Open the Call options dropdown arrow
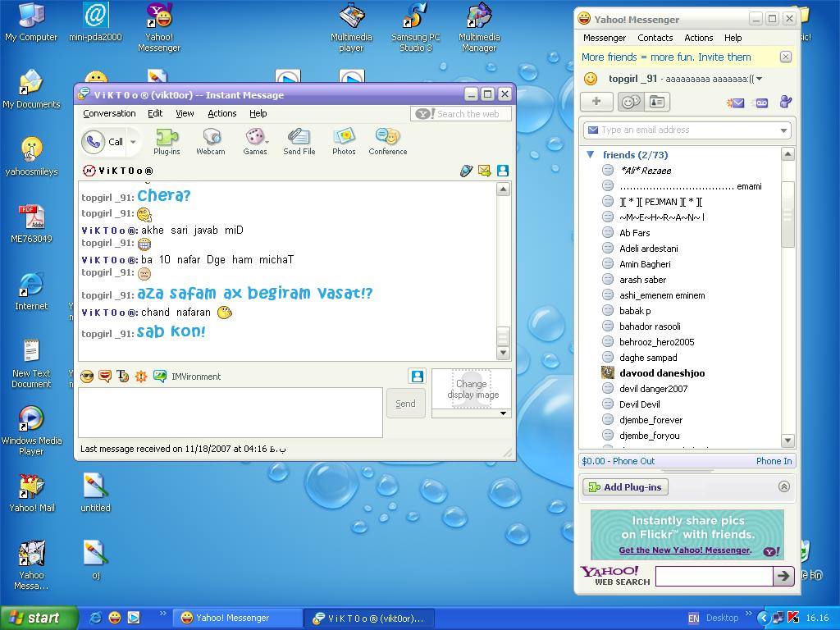 point(134,142)
